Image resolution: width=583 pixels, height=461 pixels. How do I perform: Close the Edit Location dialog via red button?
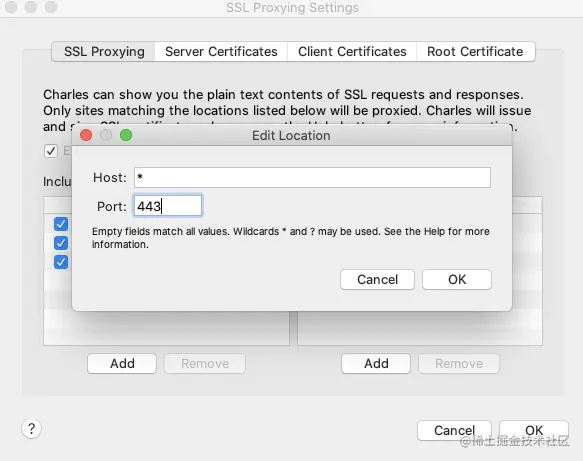pos(86,135)
